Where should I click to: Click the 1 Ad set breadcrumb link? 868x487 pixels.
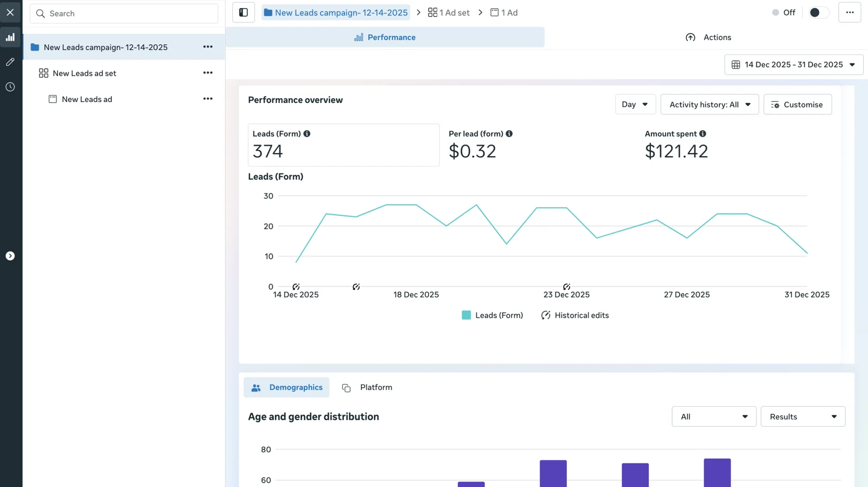[449, 12]
